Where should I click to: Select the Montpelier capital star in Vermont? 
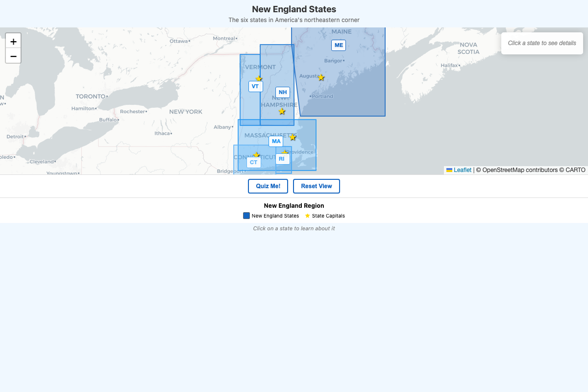(x=259, y=78)
